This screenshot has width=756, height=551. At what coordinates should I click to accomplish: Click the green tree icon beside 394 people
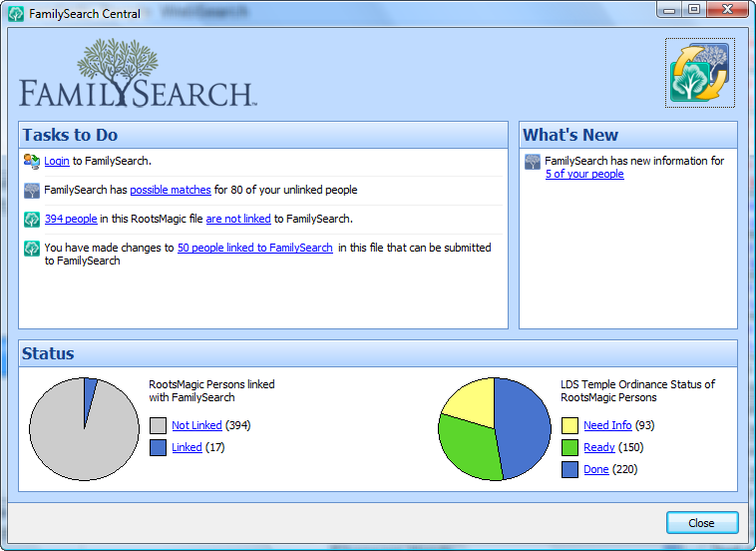[32, 219]
